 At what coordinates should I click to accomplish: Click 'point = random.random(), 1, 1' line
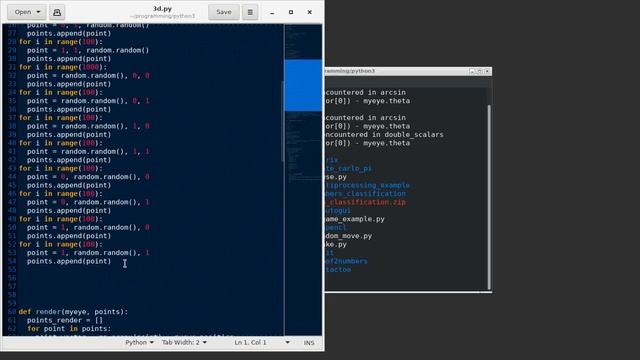pyautogui.click(x=88, y=151)
